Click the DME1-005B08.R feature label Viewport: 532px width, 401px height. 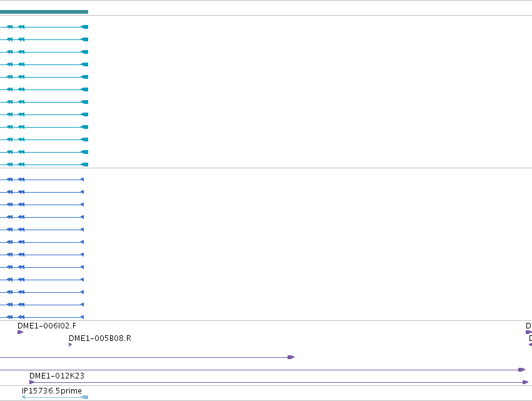pos(100,338)
